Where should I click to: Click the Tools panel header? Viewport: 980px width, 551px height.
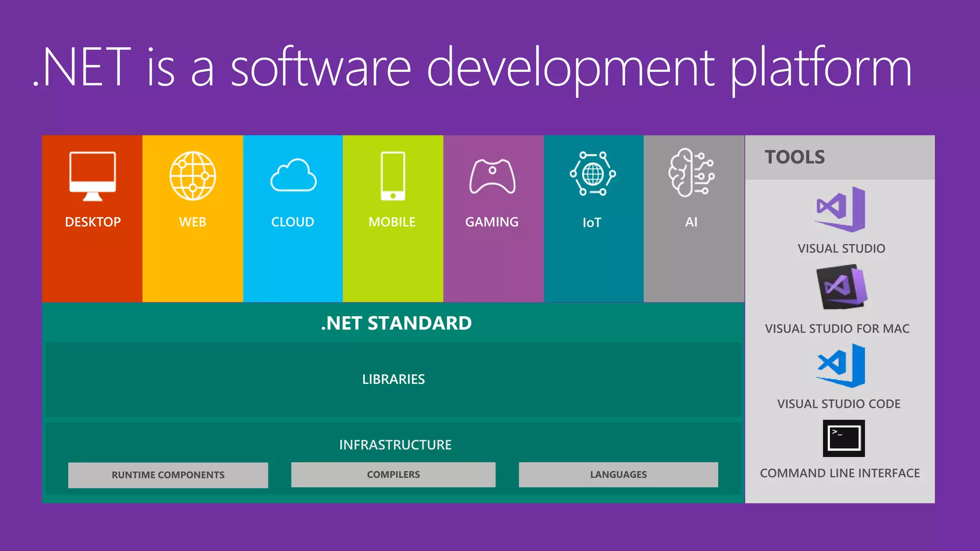tap(795, 157)
